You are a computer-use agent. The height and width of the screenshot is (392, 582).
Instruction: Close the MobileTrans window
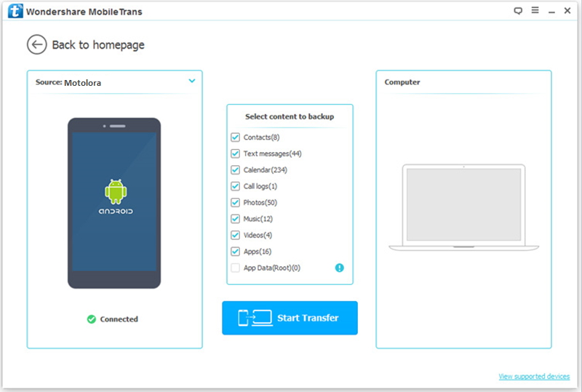point(567,11)
